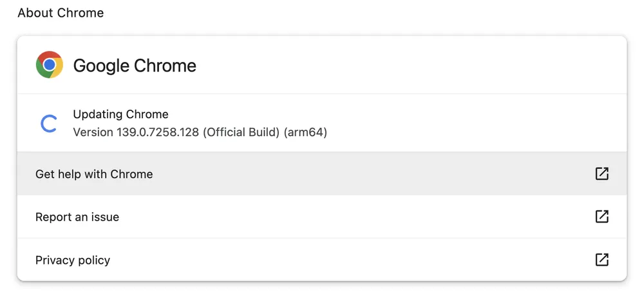The height and width of the screenshot is (296, 644).
Task: Click the Updating Chrome status text
Action: [121, 114]
